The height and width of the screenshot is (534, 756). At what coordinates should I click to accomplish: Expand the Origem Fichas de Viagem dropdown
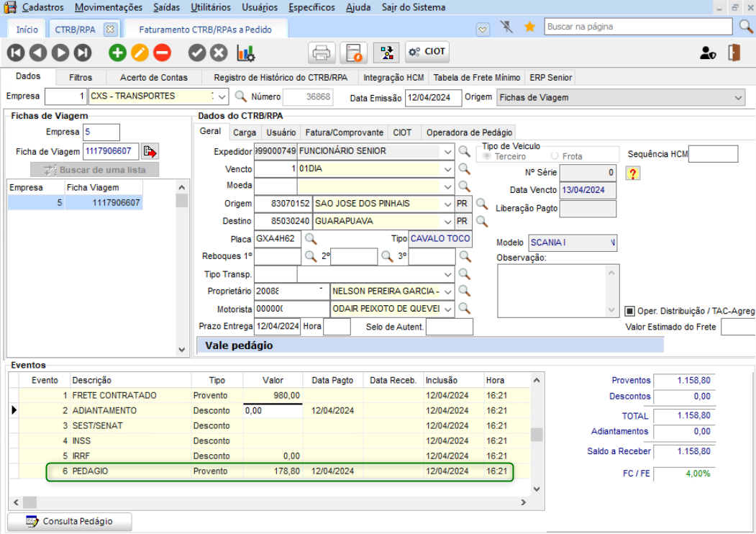point(739,97)
